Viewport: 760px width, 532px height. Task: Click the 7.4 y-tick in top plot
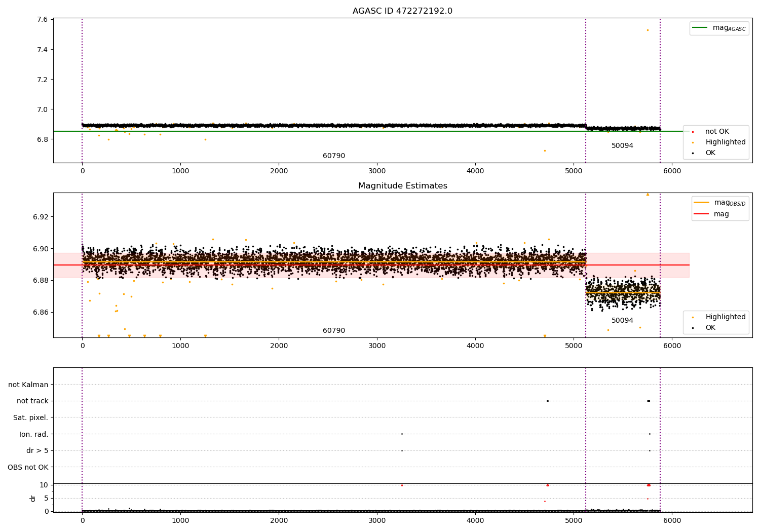click(x=43, y=50)
